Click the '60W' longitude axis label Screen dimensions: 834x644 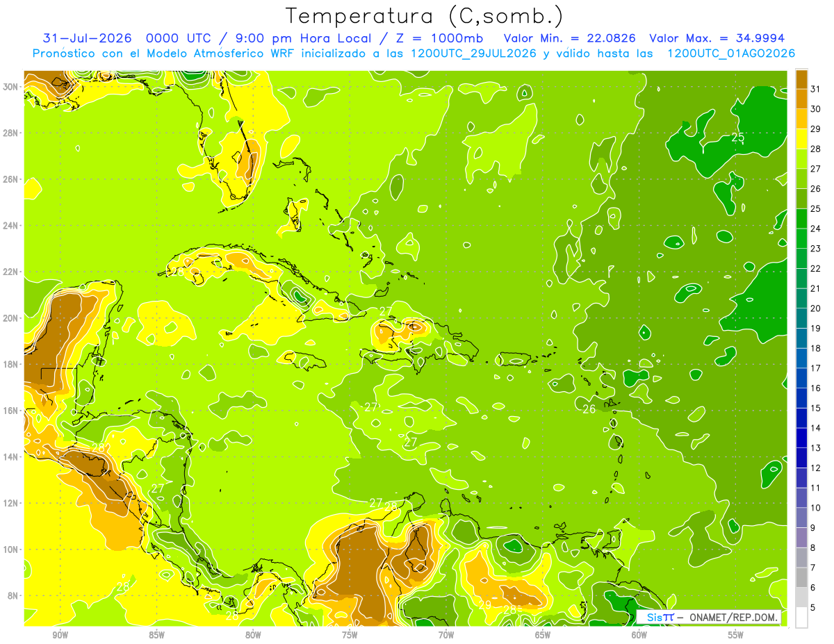click(639, 635)
